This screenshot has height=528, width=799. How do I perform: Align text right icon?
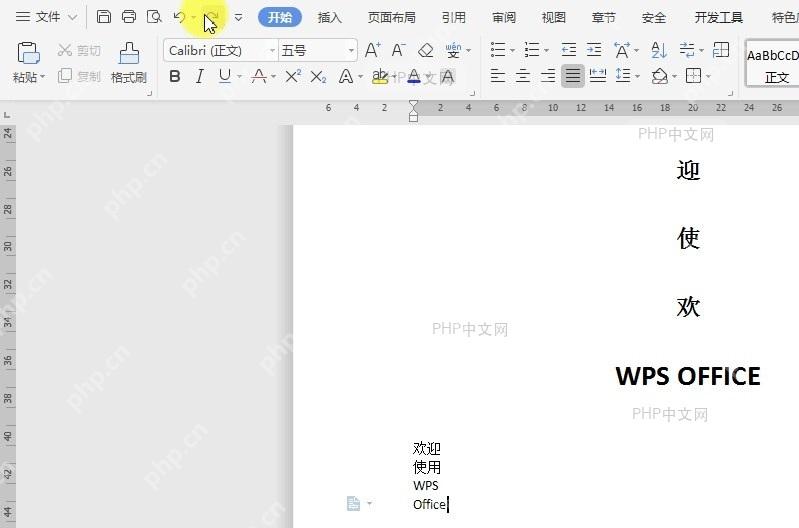[x=548, y=76]
